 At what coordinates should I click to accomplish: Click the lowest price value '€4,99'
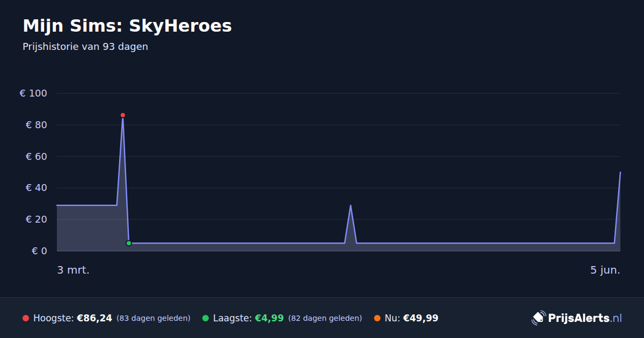[x=269, y=318]
